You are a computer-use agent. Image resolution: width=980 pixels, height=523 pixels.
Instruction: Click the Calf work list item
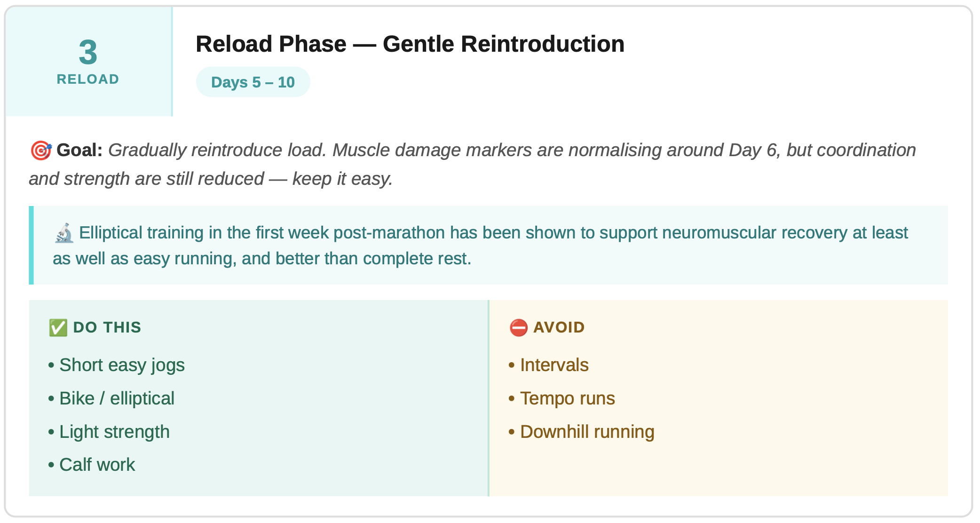pos(97,465)
